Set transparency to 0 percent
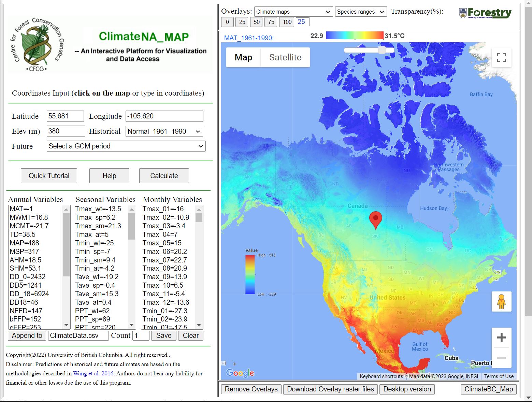 [x=227, y=22]
